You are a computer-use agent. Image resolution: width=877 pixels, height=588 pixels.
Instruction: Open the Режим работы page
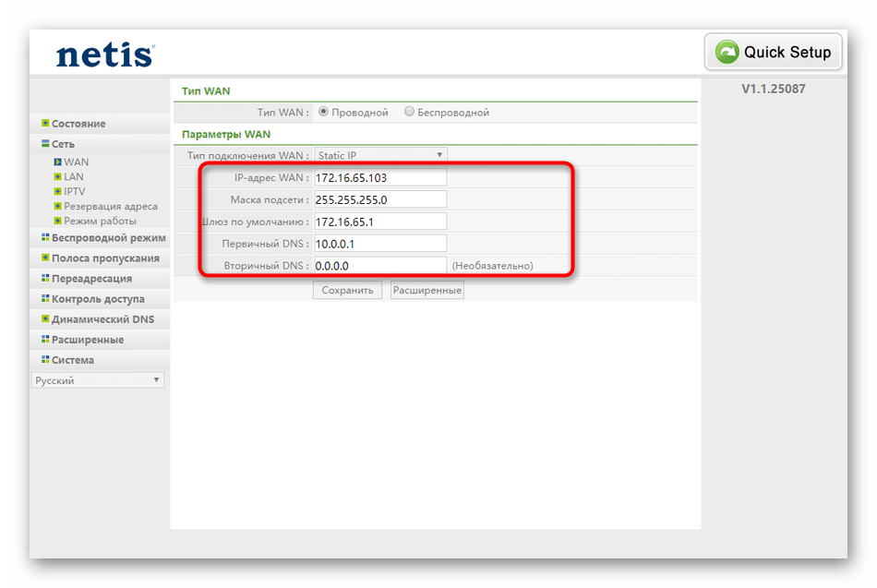[x=100, y=221]
